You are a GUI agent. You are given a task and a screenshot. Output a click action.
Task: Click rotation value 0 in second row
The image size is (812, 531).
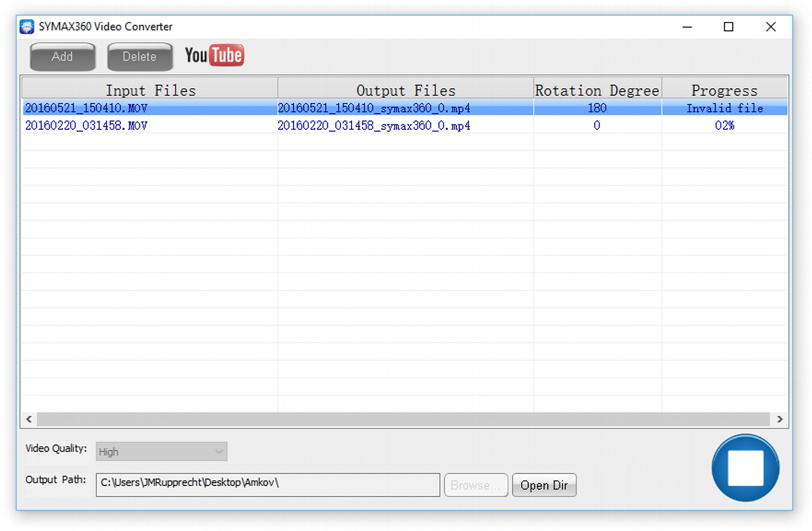click(x=597, y=125)
